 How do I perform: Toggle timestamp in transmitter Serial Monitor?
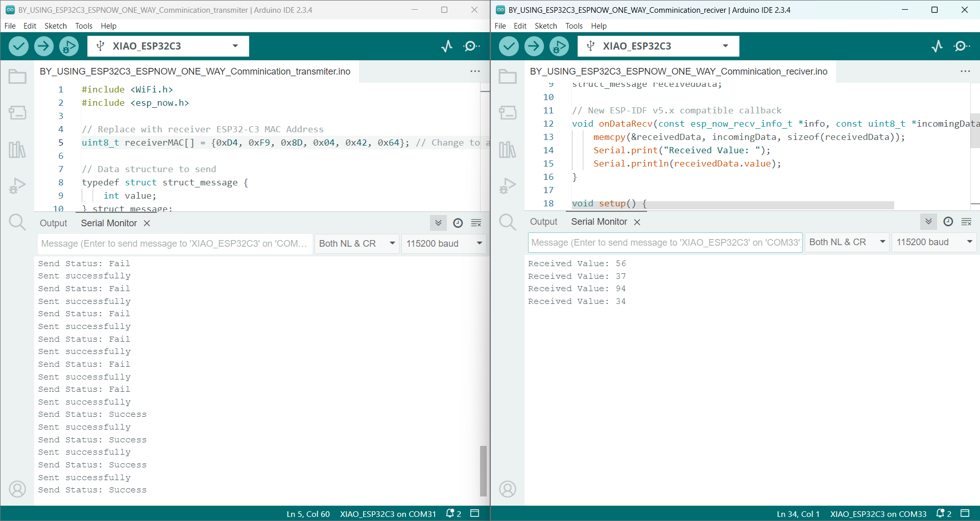click(458, 223)
